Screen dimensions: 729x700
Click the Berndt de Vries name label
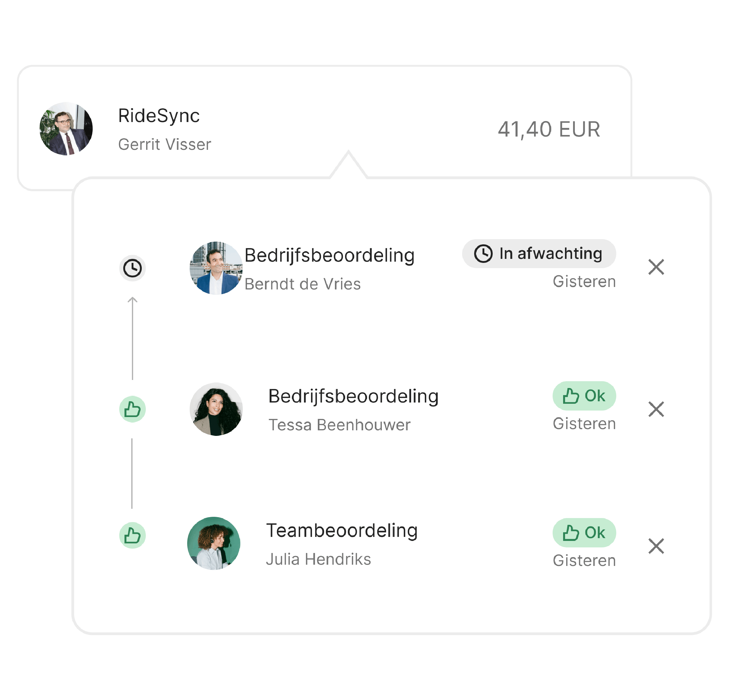pyautogui.click(x=302, y=284)
